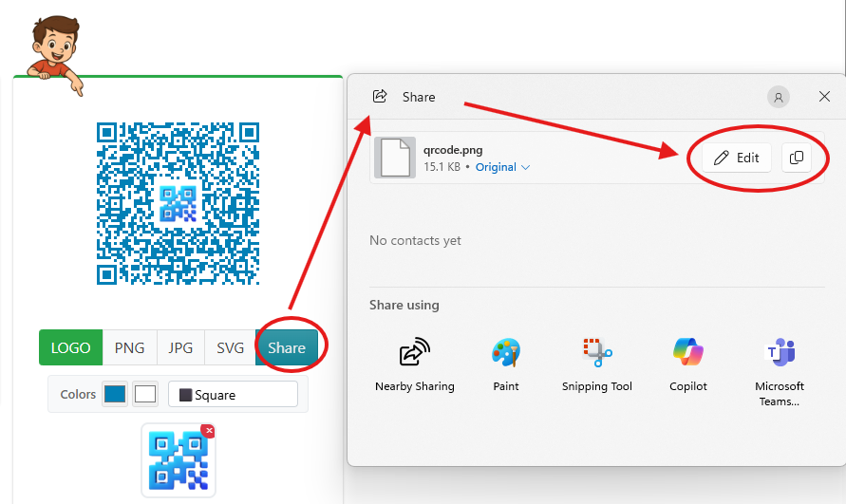Download QR code as SVG
The width and height of the screenshot is (846, 504).
point(231,347)
